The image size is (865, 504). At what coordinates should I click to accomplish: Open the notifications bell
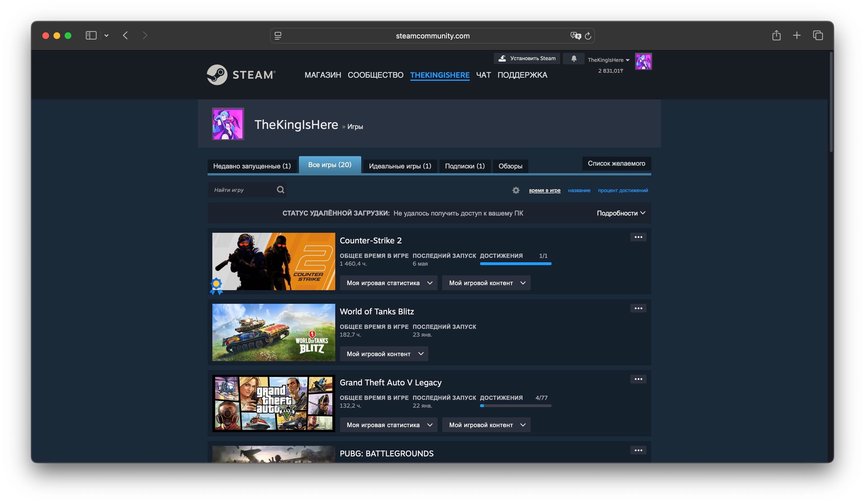(x=574, y=59)
